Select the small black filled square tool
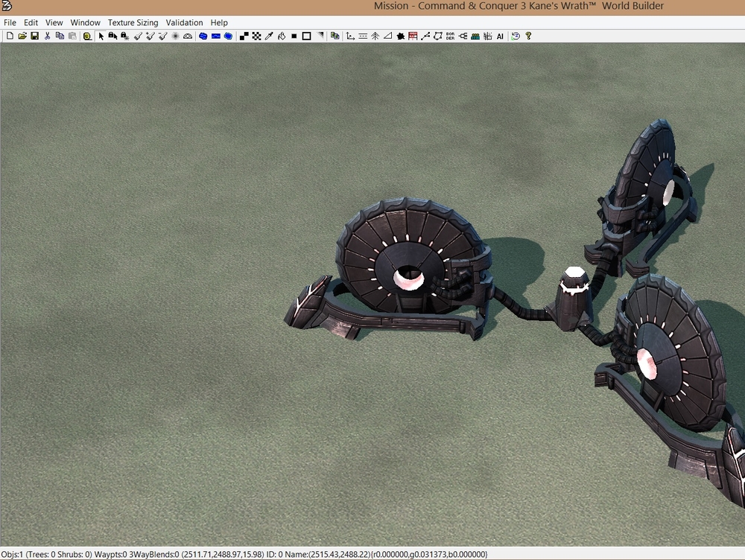The image size is (745, 560). coord(294,36)
